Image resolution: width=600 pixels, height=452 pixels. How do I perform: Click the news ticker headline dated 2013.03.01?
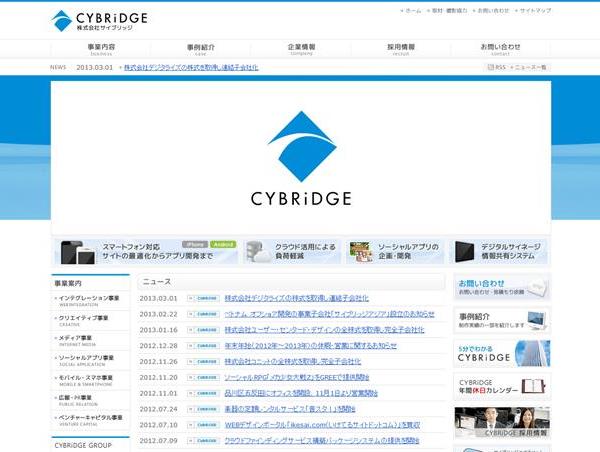pos(191,67)
